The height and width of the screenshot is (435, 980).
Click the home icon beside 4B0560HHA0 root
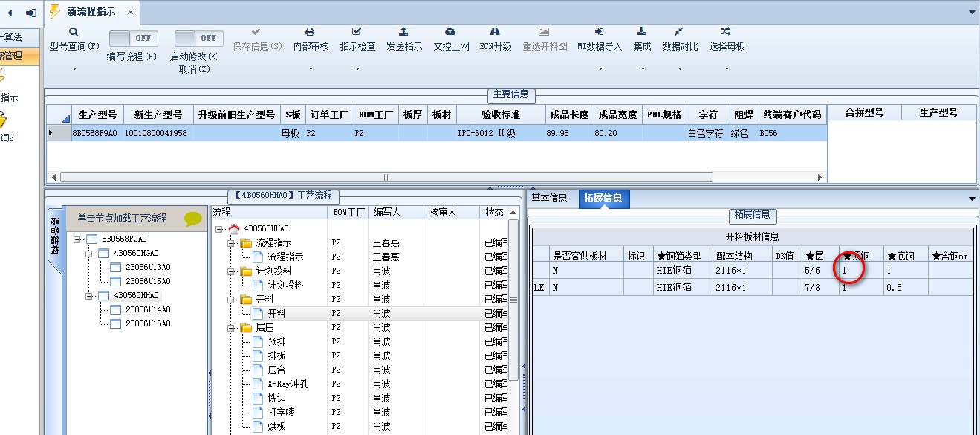[x=234, y=228]
